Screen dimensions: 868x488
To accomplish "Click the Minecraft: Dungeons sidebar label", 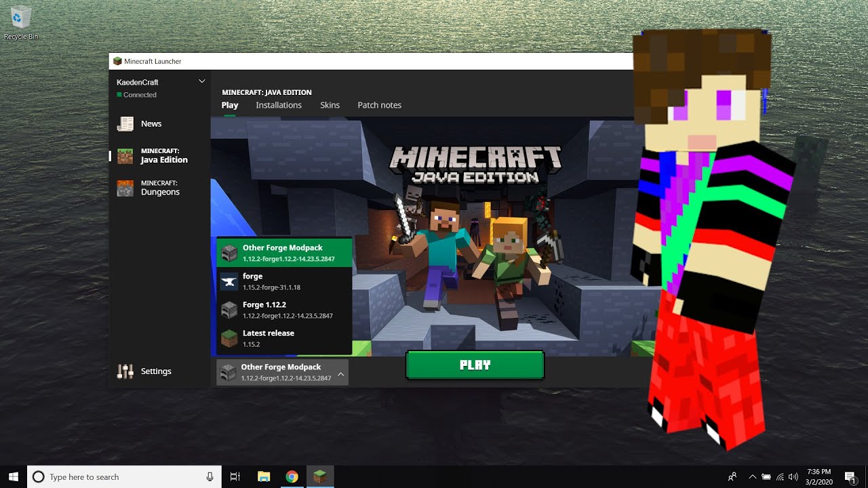I will point(160,188).
